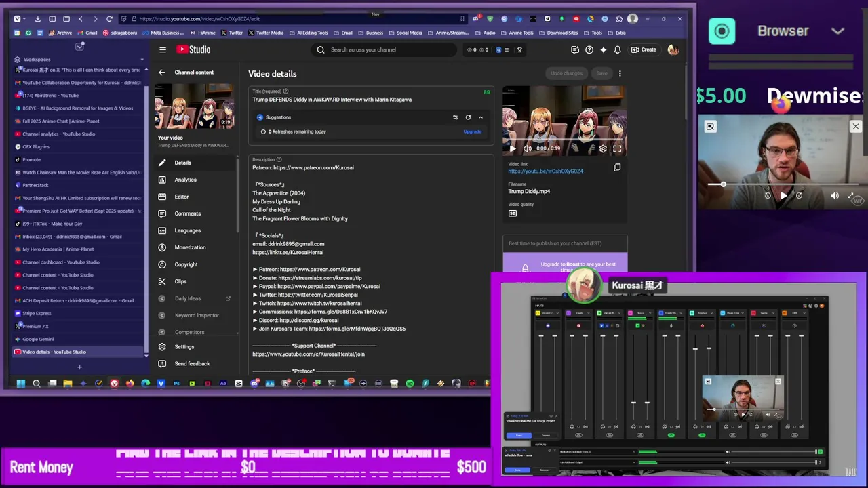This screenshot has width=868, height=488.
Task: Copy the video link
Action: pos(617,167)
